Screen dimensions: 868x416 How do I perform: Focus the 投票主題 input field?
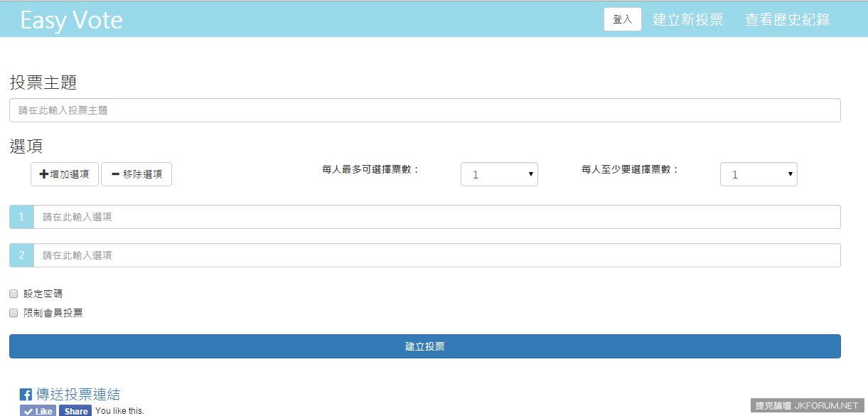pyautogui.click(x=424, y=110)
